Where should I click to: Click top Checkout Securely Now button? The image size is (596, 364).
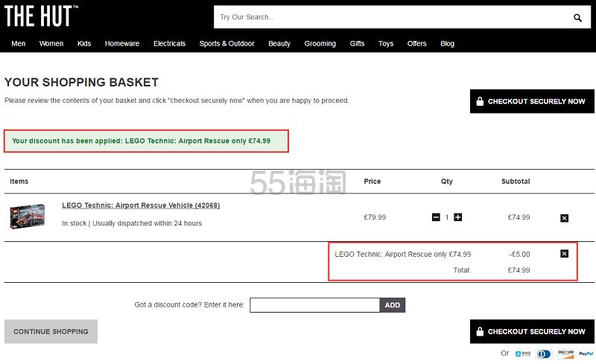click(x=532, y=101)
